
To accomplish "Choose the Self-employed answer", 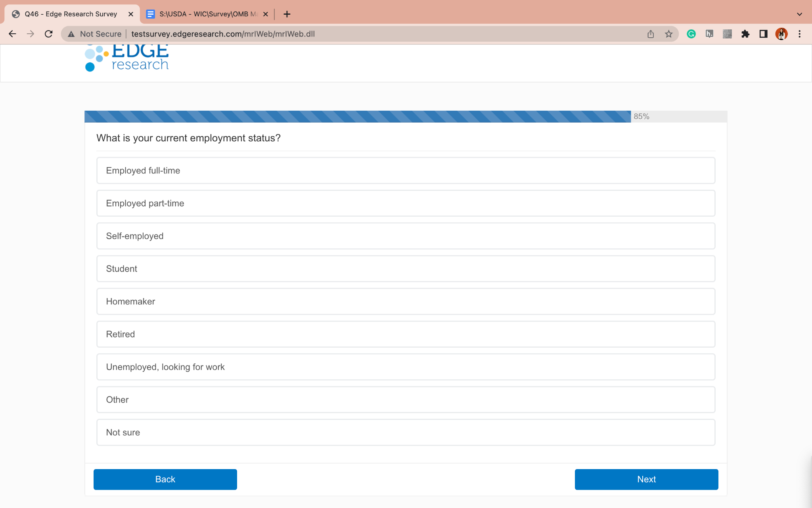I will pos(406,236).
